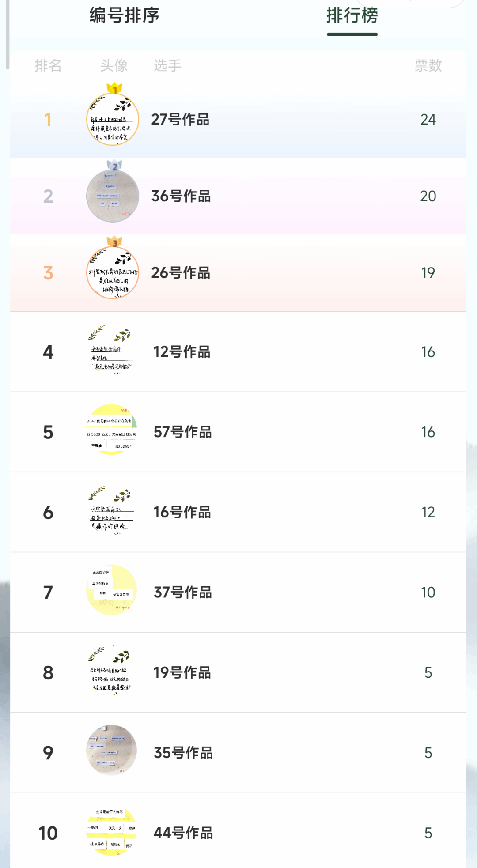Click the 排名 column header

(x=48, y=66)
